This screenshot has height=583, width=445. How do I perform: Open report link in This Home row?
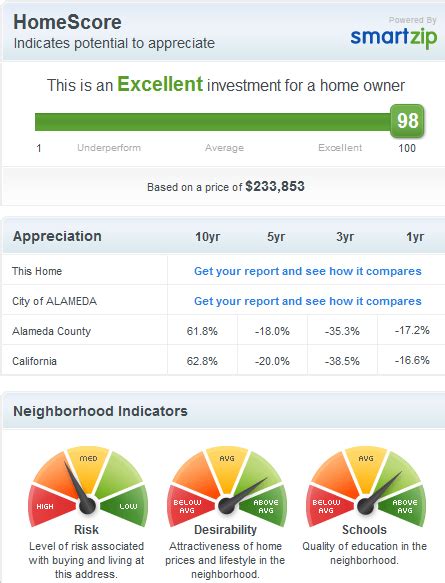pyautogui.click(x=307, y=271)
